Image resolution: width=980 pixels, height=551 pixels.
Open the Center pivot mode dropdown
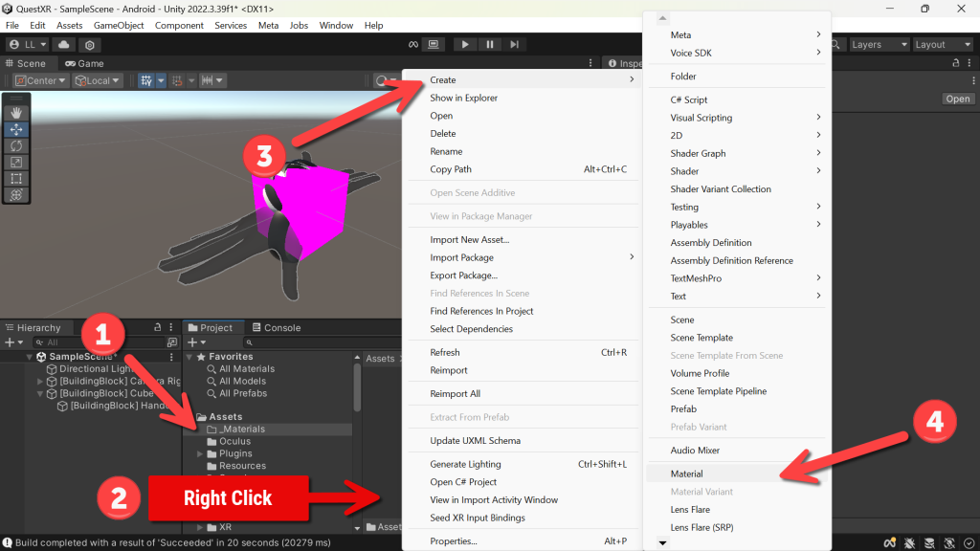40,80
